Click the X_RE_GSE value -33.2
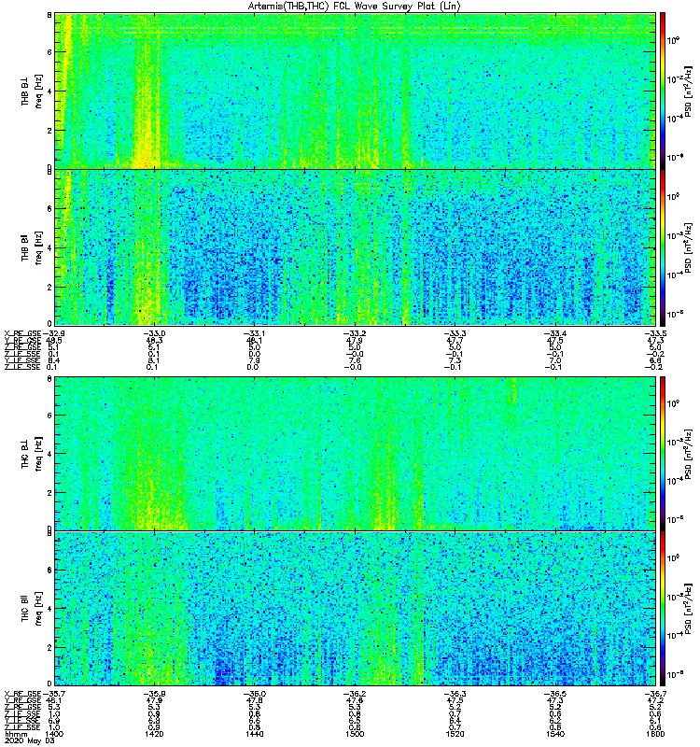Viewport: 700px width, 747px height. (355, 333)
